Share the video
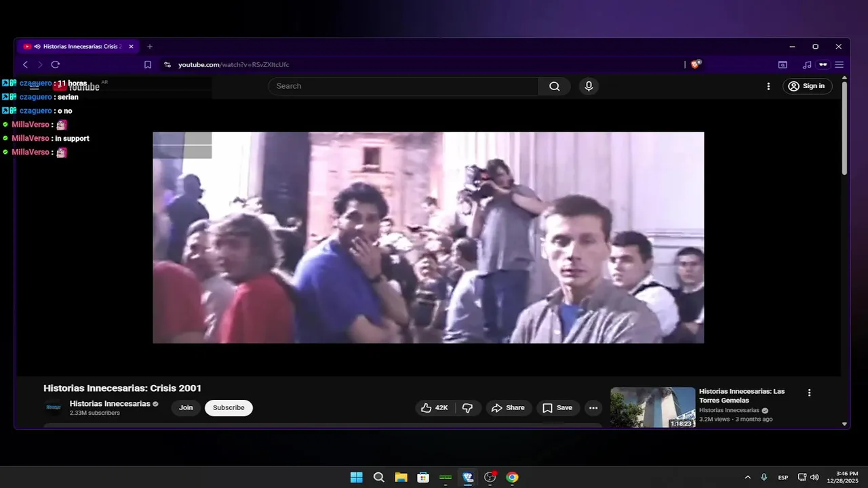 509,408
